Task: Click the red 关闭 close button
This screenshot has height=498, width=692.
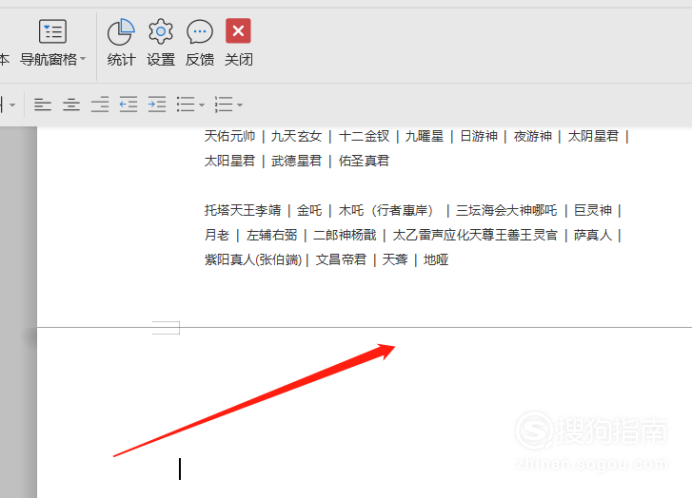Action: (x=238, y=31)
